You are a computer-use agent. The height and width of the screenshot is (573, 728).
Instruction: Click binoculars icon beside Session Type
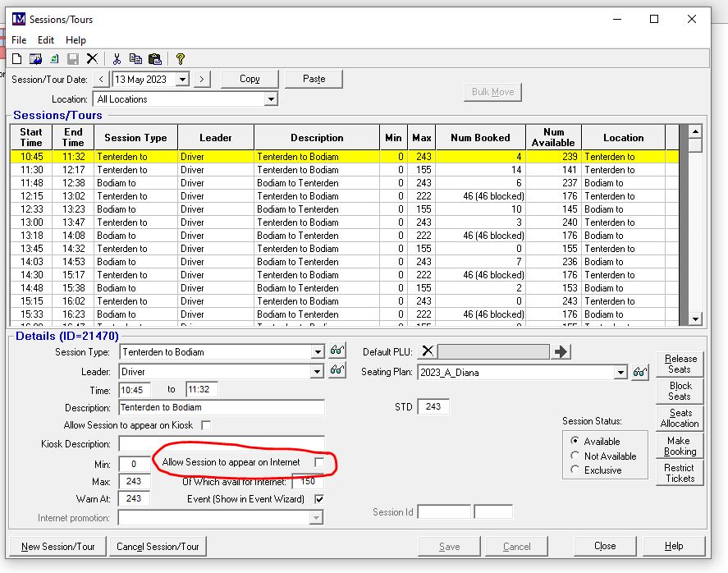[337, 351]
